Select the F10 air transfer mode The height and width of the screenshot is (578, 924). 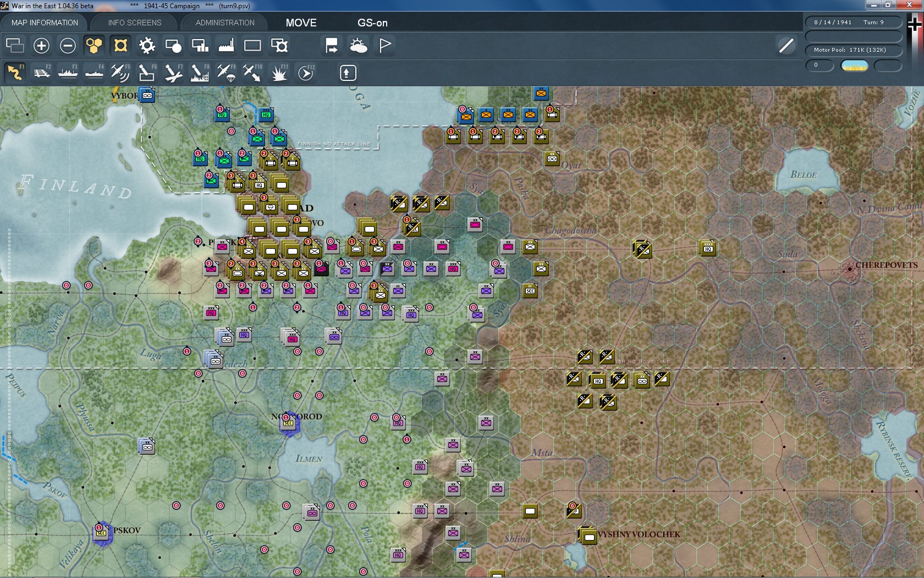(x=252, y=72)
